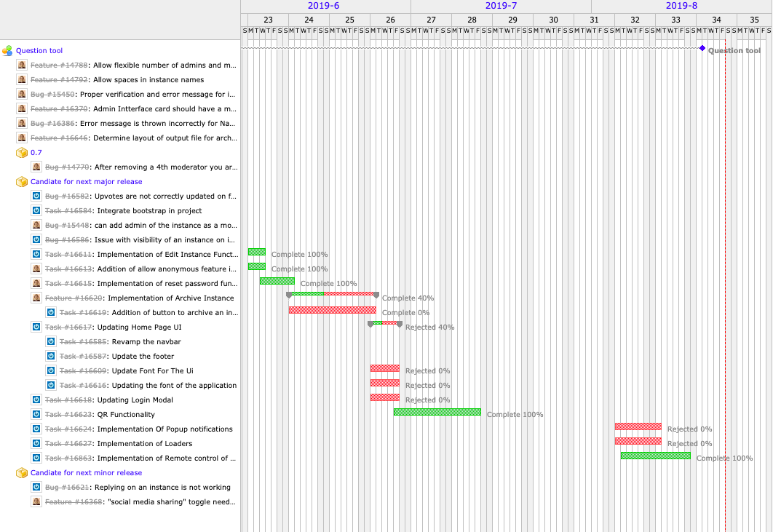Click package icon for Candidate for next minor release
Screen dimensions: 773x532
point(22,473)
